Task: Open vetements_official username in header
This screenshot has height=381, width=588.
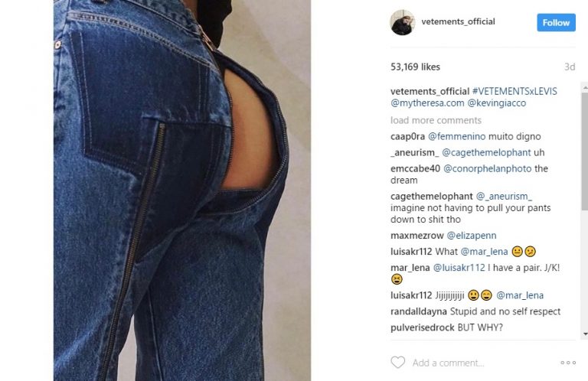Action: 458,21
